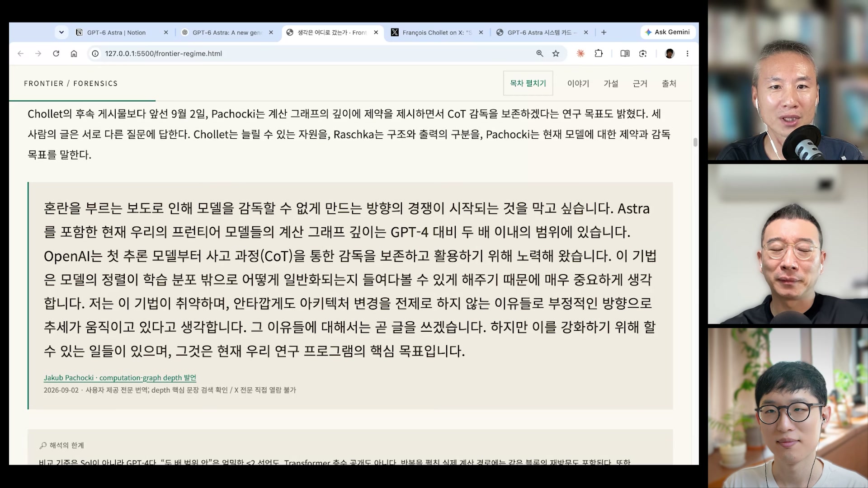This screenshot has width=868, height=488.
Task: Select the top participant video tile
Action: pyautogui.click(x=788, y=80)
